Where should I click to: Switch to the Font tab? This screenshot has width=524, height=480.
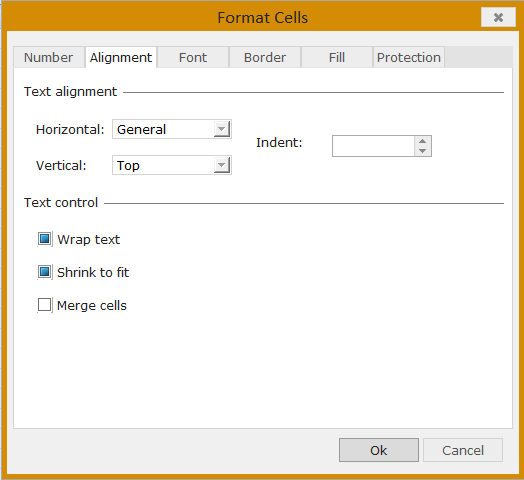193,57
